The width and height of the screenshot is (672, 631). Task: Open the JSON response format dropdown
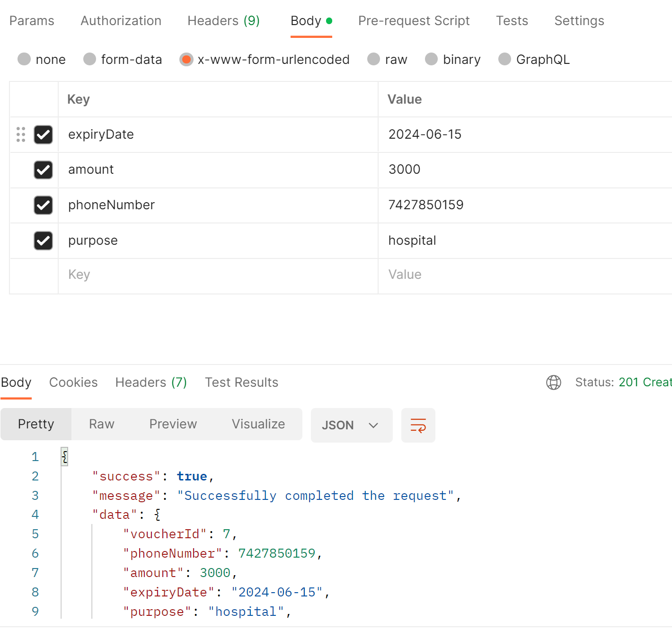(373, 425)
